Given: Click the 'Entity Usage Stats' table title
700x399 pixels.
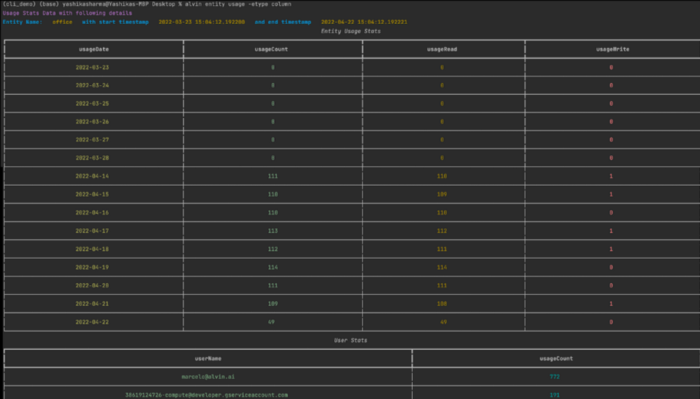Looking at the screenshot, I should pyautogui.click(x=351, y=31).
